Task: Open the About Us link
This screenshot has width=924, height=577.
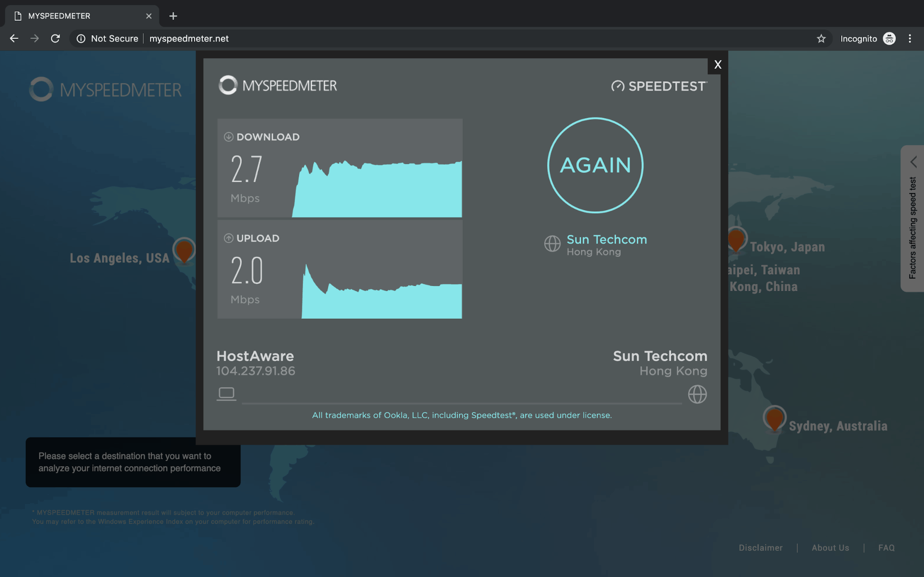Action: click(830, 547)
